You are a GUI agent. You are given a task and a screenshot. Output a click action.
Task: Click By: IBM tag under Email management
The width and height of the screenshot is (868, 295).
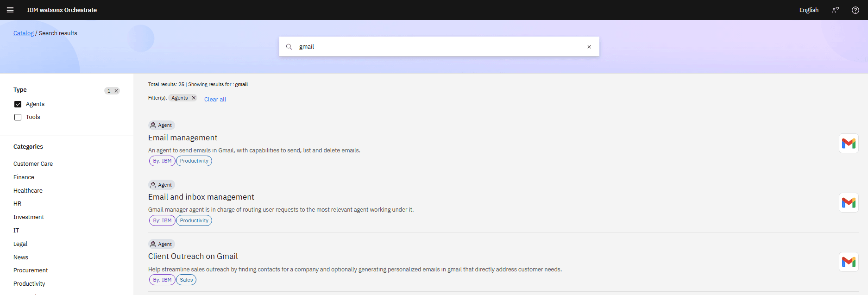coord(162,161)
